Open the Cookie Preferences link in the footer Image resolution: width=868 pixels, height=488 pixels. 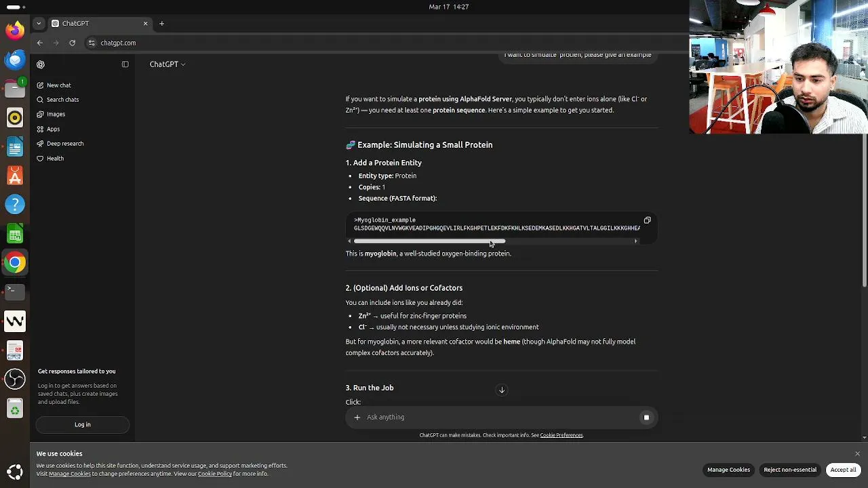(561, 435)
